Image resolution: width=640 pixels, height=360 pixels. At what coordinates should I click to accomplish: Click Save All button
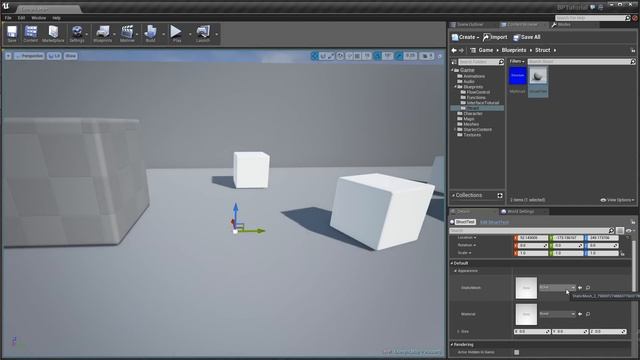pos(527,37)
